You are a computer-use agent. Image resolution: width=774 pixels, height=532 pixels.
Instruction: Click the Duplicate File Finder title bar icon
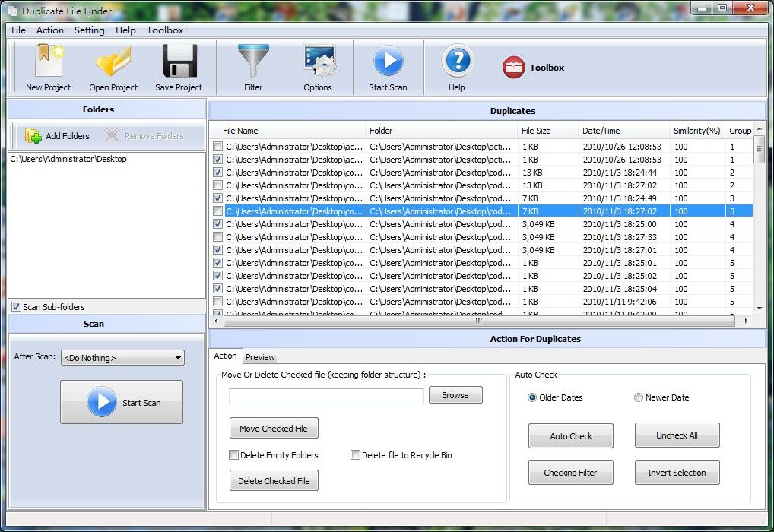click(12, 11)
